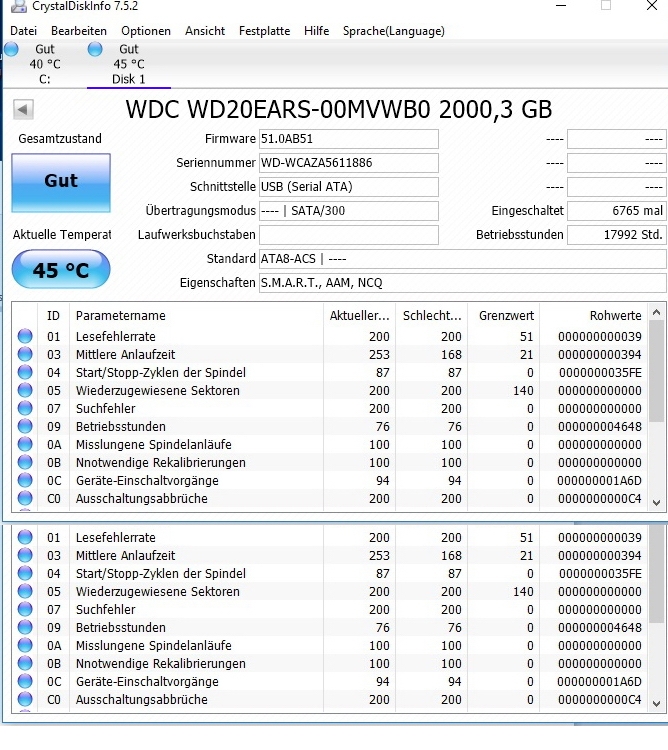Open the Bearbeiten menu
The width and height of the screenshot is (668, 750).
click(79, 31)
